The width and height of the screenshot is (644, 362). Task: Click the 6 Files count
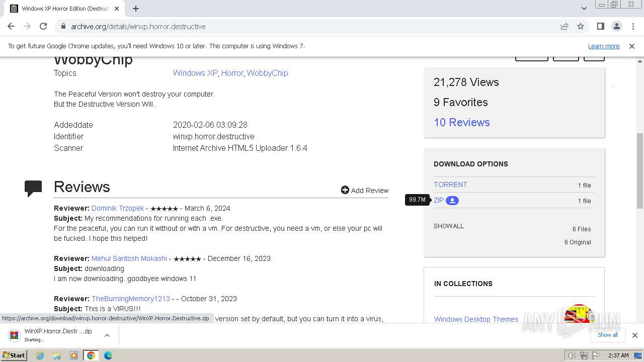582,229
